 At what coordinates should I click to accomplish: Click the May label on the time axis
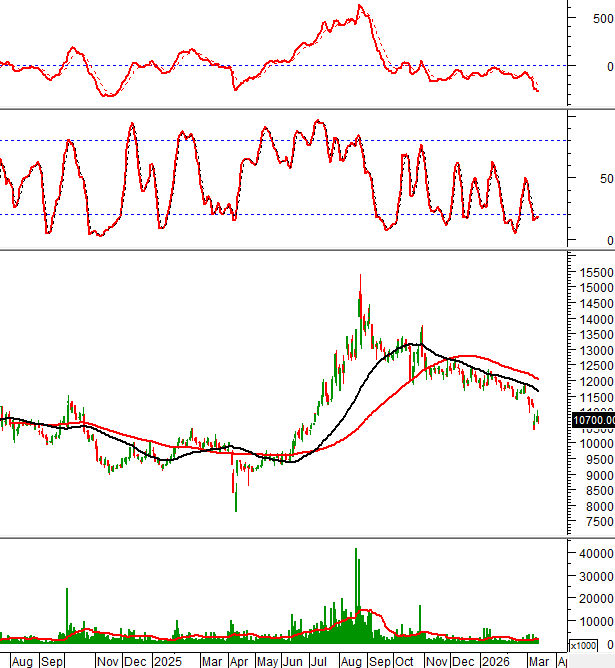tap(267, 661)
